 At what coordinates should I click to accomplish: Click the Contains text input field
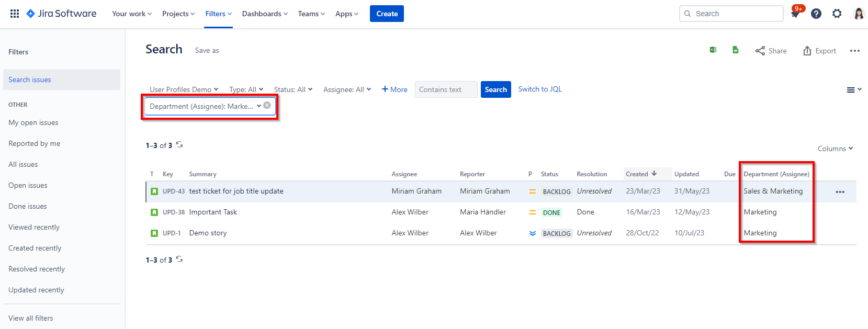coord(446,89)
